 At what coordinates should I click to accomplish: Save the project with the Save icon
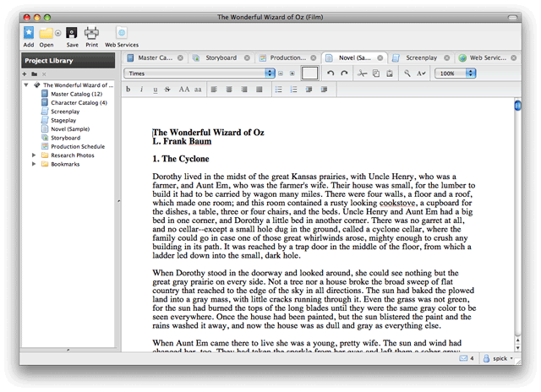click(72, 33)
